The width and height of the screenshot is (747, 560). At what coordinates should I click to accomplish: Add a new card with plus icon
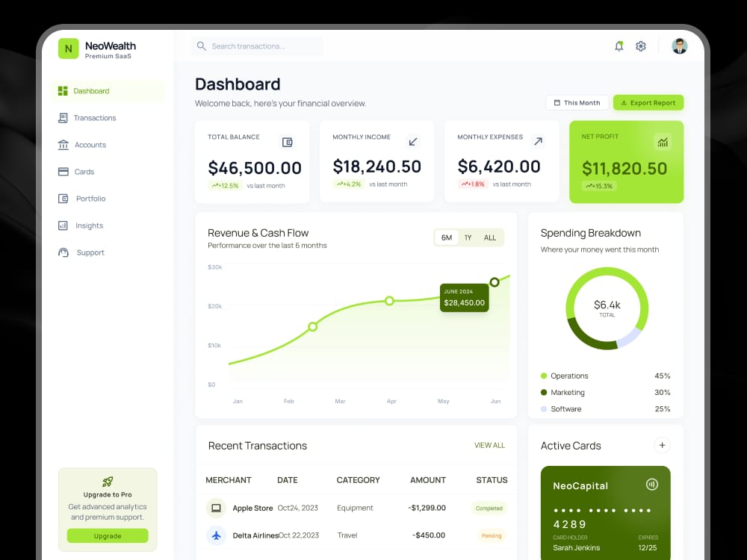(x=662, y=445)
